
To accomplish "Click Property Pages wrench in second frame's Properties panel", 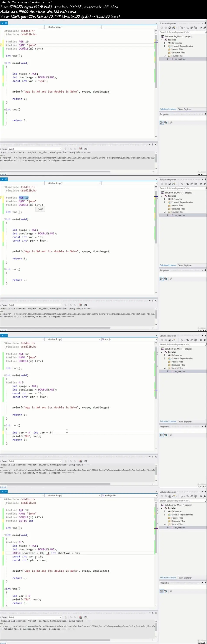I will click(171, 279).
